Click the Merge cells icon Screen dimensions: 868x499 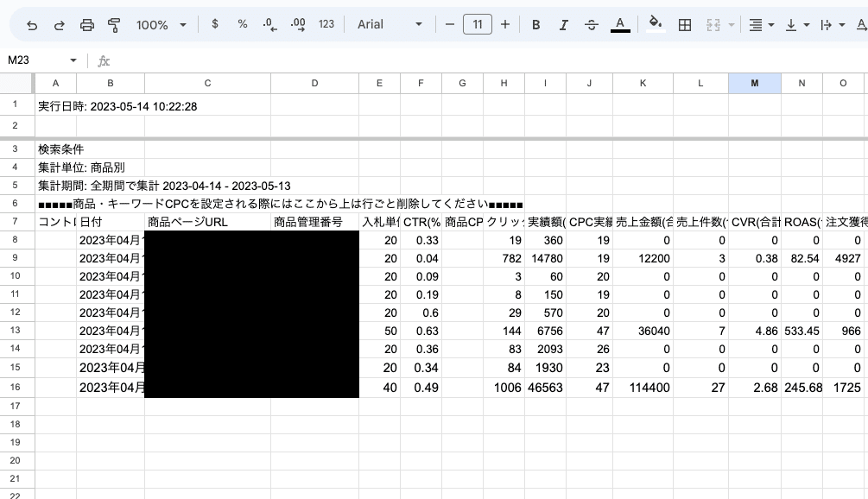(x=713, y=25)
